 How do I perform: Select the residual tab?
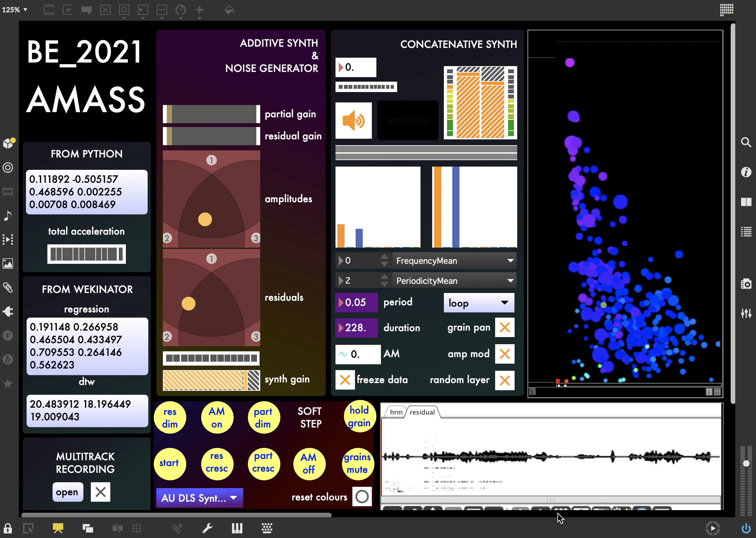[422, 412]
